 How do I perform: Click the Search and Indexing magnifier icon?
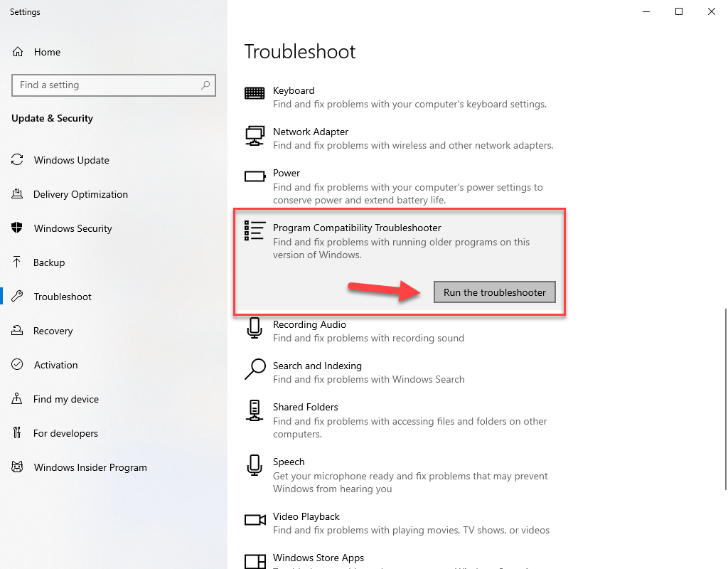255,369
